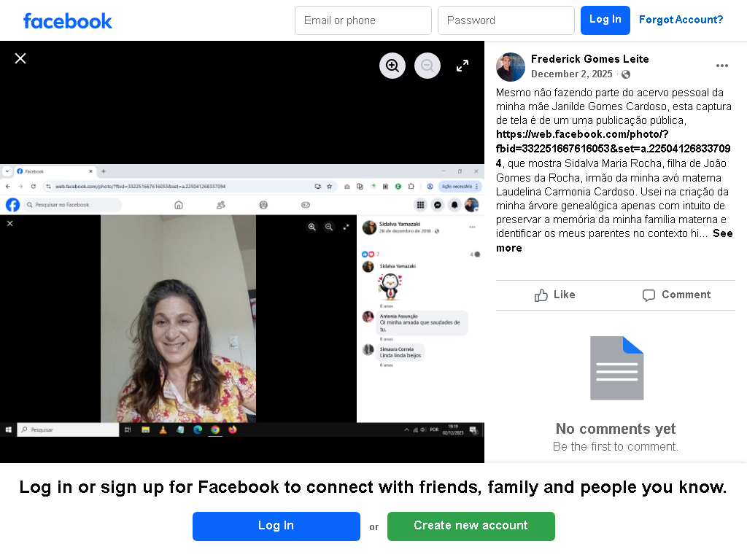Open the Forgot Account link
Screen dimensions: 747x560
coord(681,20)
